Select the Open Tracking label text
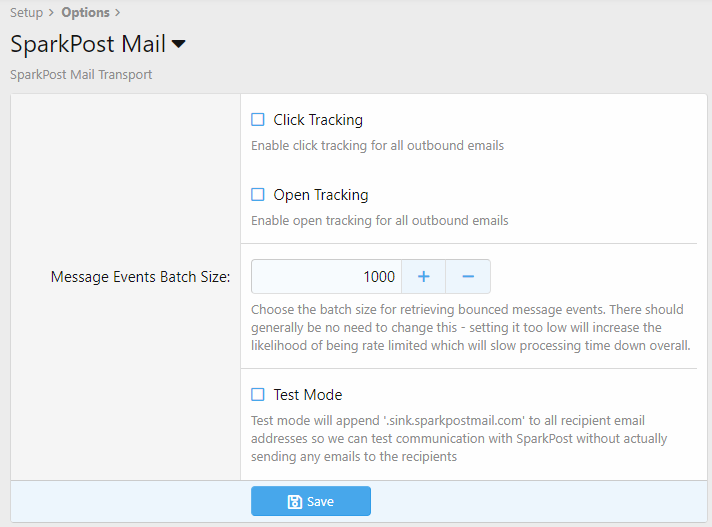712x527 pixels. tap(320, 195)
